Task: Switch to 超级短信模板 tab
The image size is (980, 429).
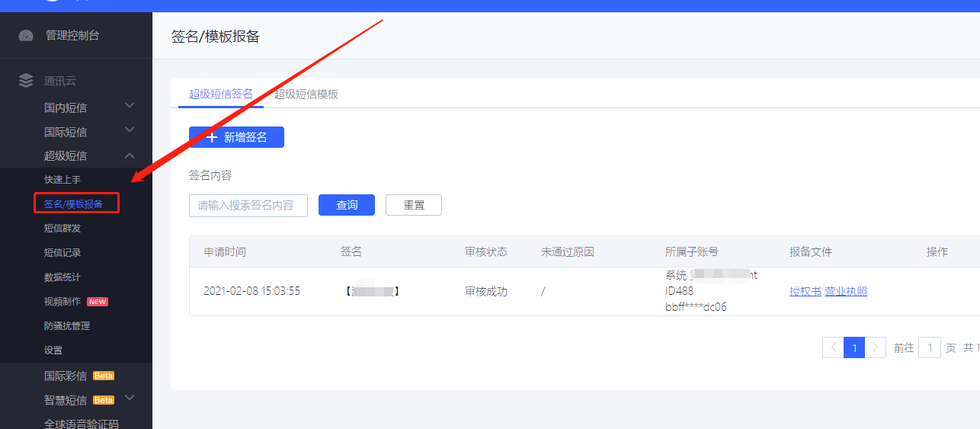Action: click(x=306, y=94)
